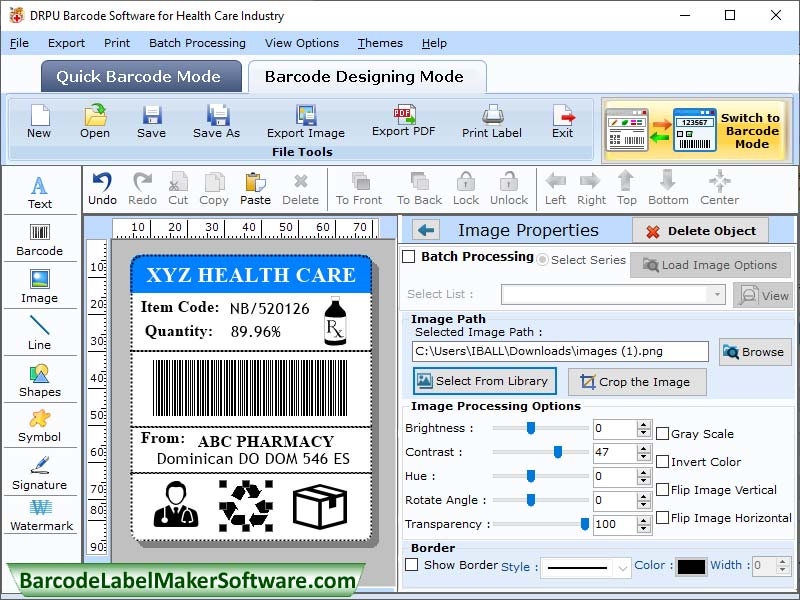Select the Signature tool in sidebar

pos(39,473)
